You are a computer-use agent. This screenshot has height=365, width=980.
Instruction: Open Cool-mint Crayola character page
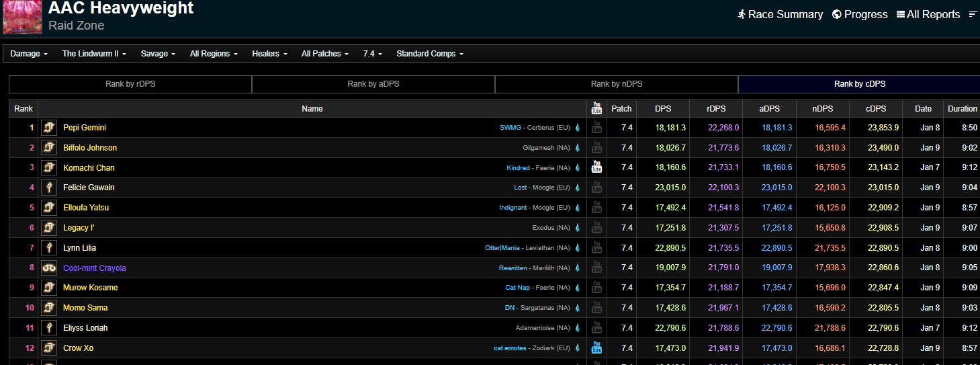point(95,268)
